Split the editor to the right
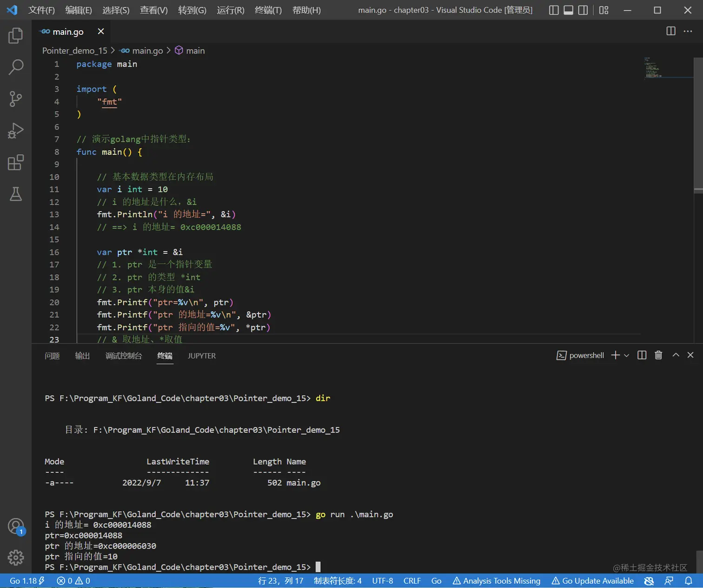Viewport: 703px width, 588px height. (x=671, y=31)
